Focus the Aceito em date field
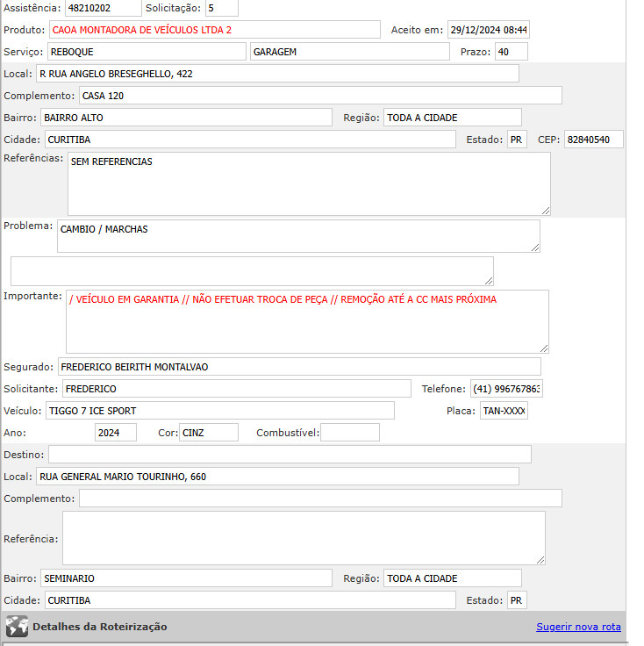This screenshot has width=644, height=646. coord(488,30)
